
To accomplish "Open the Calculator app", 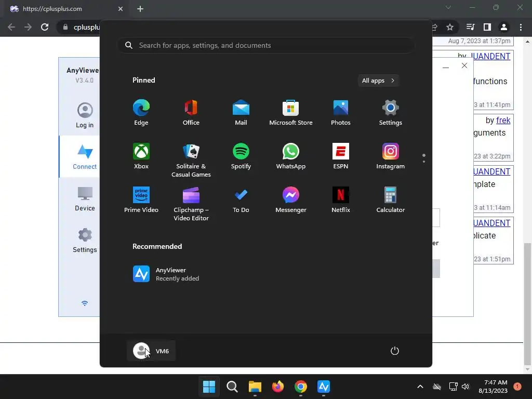I will (x=391, y=200).
